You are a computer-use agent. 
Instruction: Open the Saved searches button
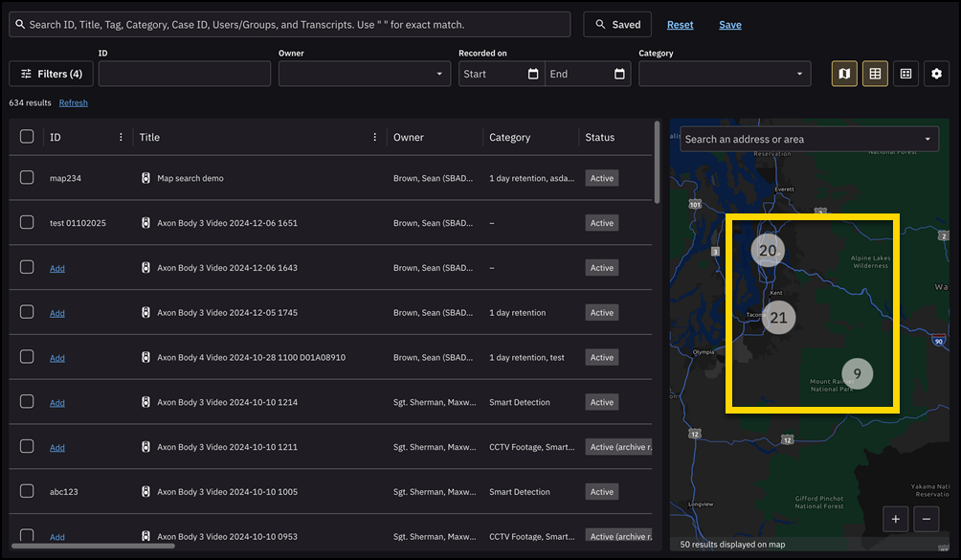[x=617, y=25]
